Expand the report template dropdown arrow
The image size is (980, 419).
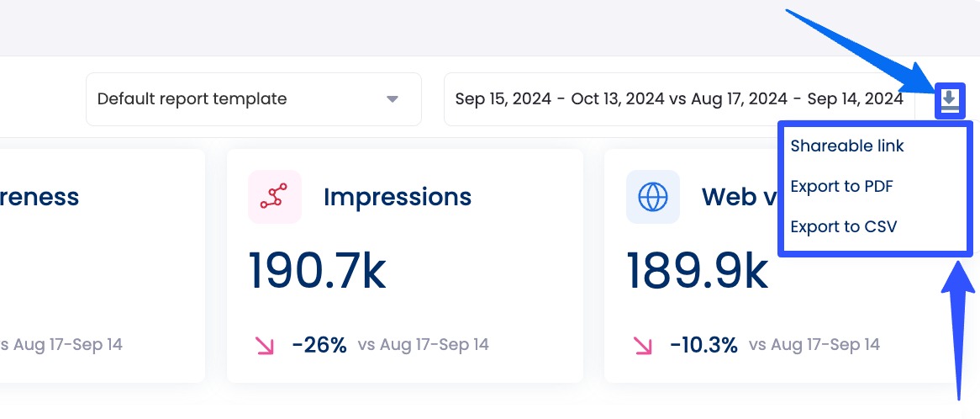click(x=392, y=99)
